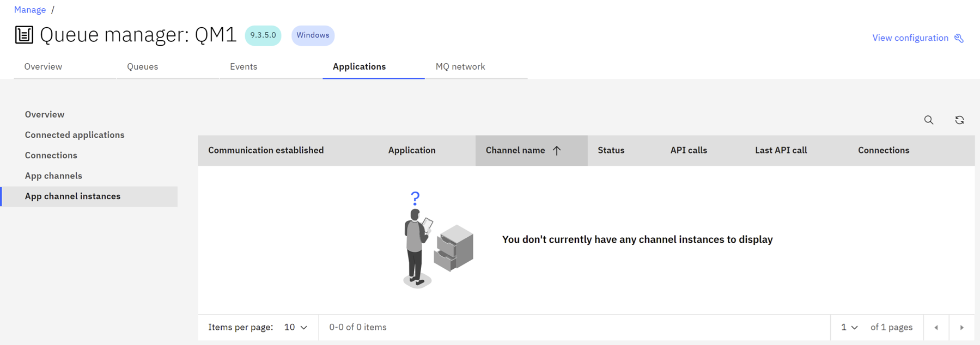Switch to the MQ network tab
Image resolution: width=980 pixels, height=345 pixels.
477,67
